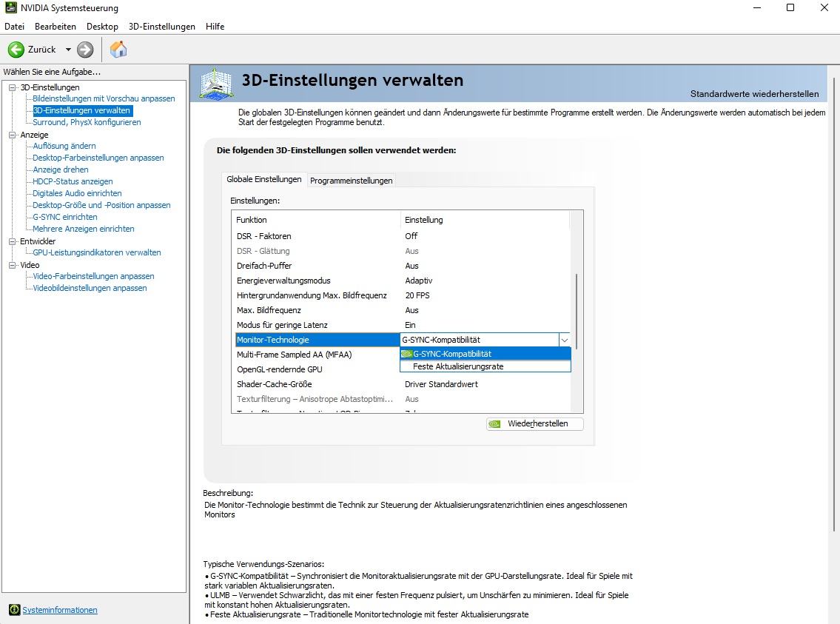The width and height of the screenshot is (840, 624).
Task: Select 3D-Einstellungen verwalten in the tree
Action: [81, 110]
